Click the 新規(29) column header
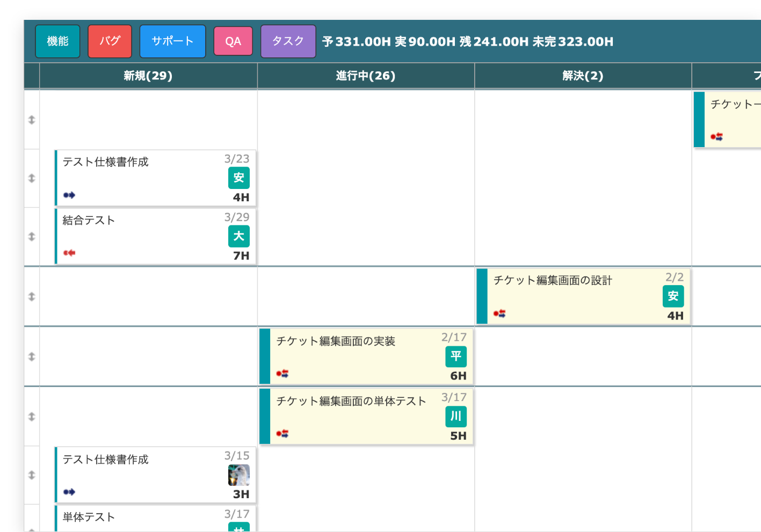Image resolution: width=761 pixels, height=532 pixels. coord(148,76)
